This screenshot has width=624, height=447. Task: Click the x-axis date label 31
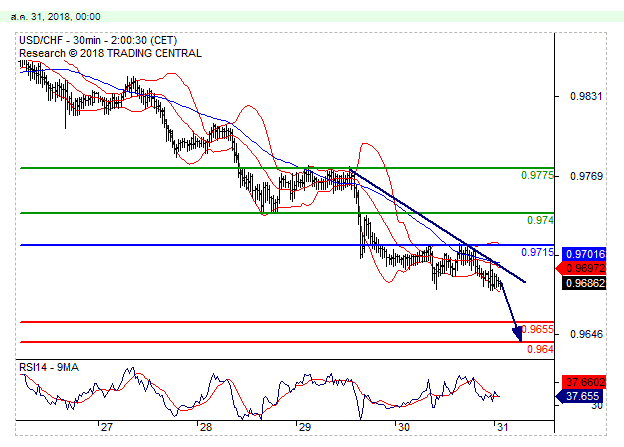pos(503,427)
